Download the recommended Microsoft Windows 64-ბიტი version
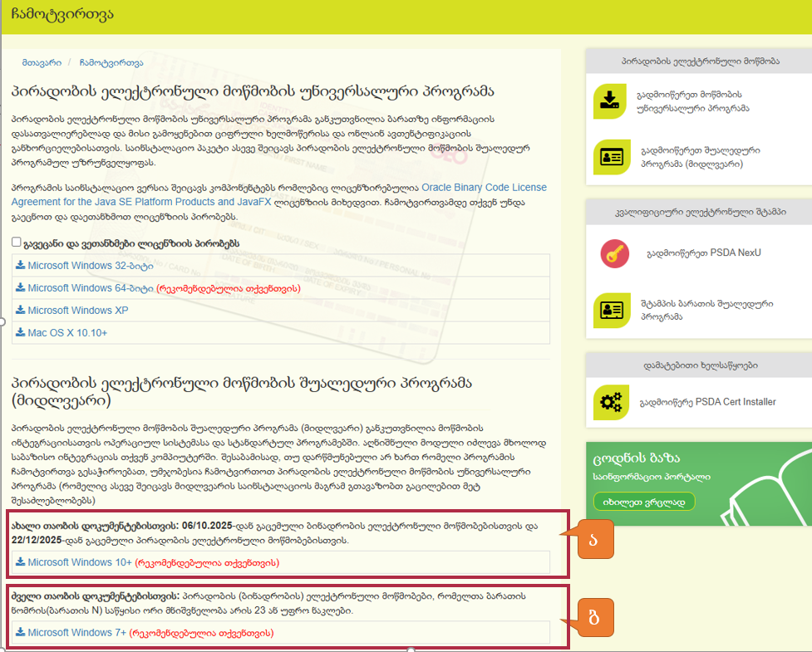 90,288
